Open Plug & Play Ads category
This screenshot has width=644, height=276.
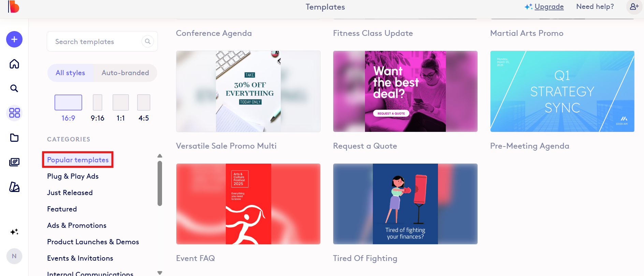point(73,176)
